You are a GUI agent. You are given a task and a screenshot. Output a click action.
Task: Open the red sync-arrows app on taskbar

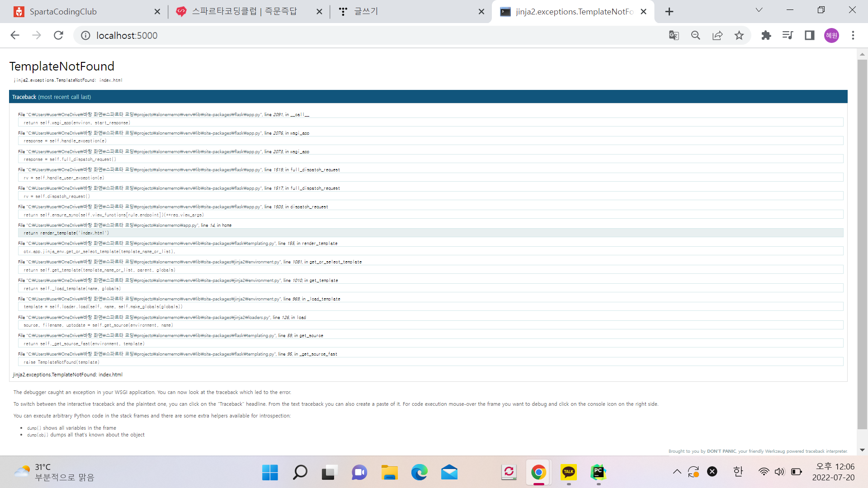pyautogui.click(x=509, y=473)
